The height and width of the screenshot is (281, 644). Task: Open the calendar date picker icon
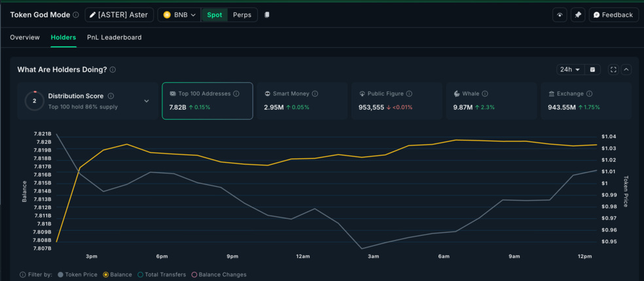[592, 70]
